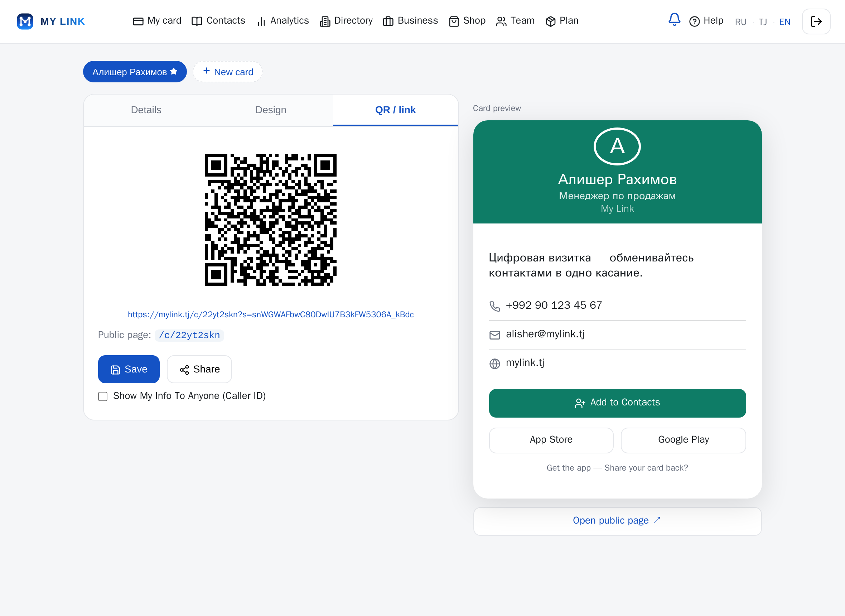845x616 pixels.
Task: Open the Analytics section
Action: 283,21
